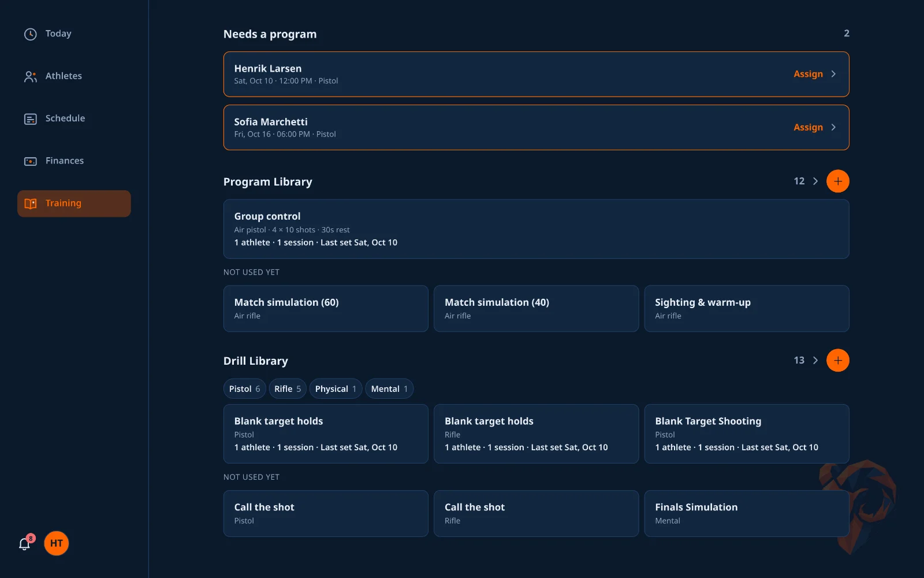Filter drills by Pistol

(244, 389)
